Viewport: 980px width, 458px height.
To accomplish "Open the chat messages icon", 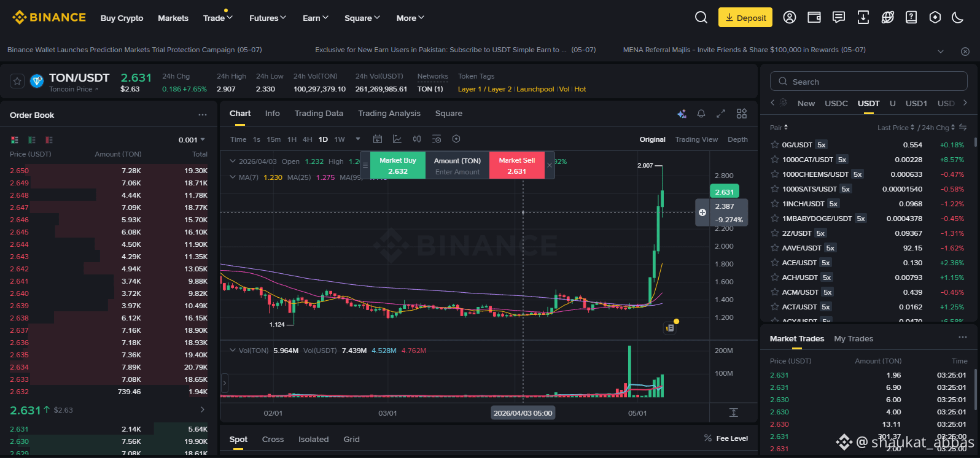I will pos(839,17).
